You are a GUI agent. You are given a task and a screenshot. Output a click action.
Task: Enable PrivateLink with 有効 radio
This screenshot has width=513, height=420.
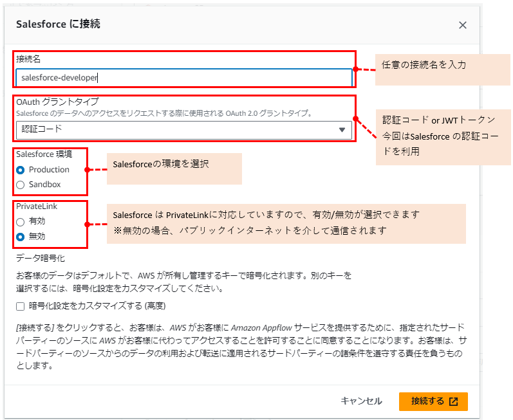click(21, 222)
